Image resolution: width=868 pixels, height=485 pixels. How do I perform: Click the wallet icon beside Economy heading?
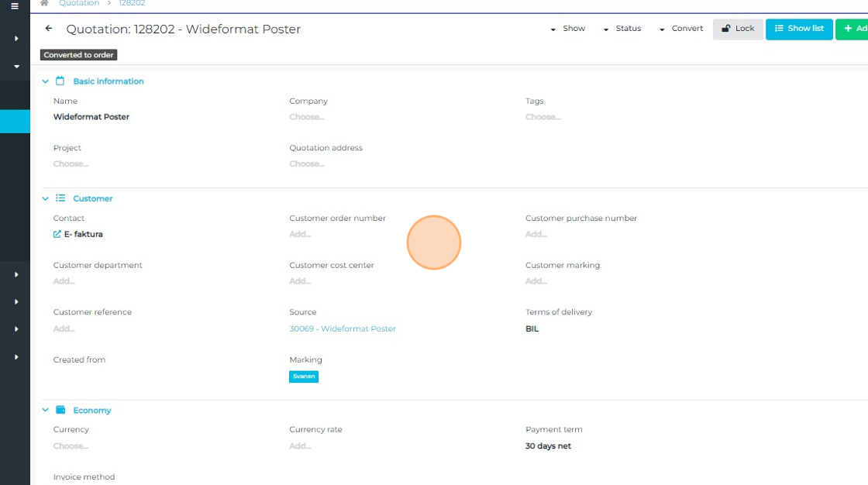coord(60,410)
